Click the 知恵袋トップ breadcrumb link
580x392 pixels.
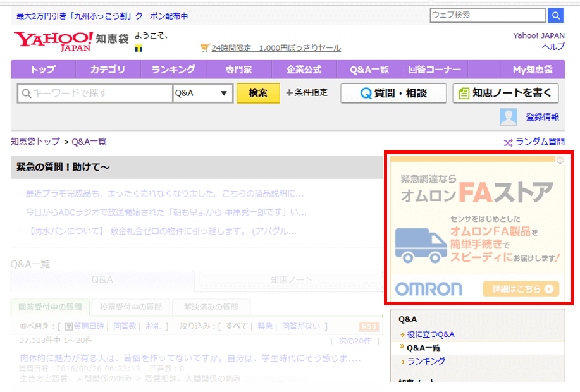[35, 142]
